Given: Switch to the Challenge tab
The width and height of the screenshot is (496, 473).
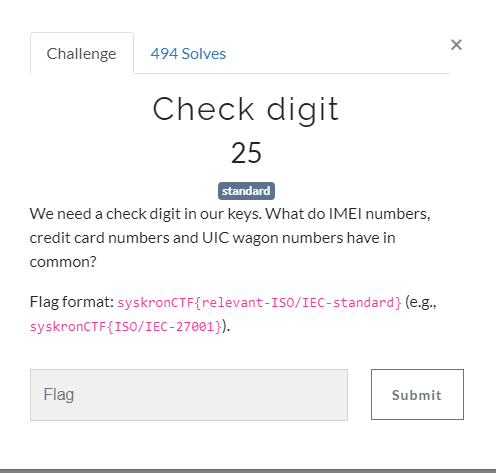Looking at the screenshot, I should pos(82,53).
